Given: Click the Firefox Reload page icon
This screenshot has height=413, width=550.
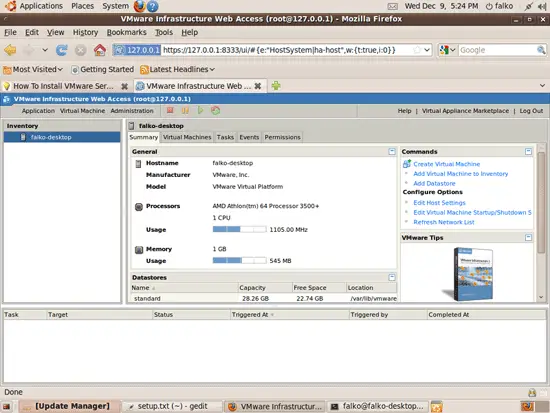Looking at the screenshot, I should (x=62, y=50).
